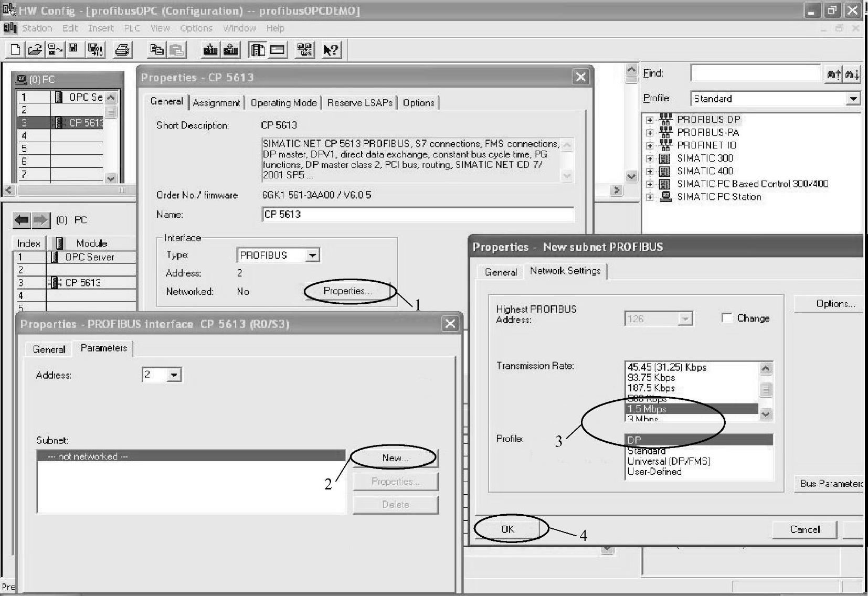Click the Upload from Module toolbar icon

tap(231, 50)
